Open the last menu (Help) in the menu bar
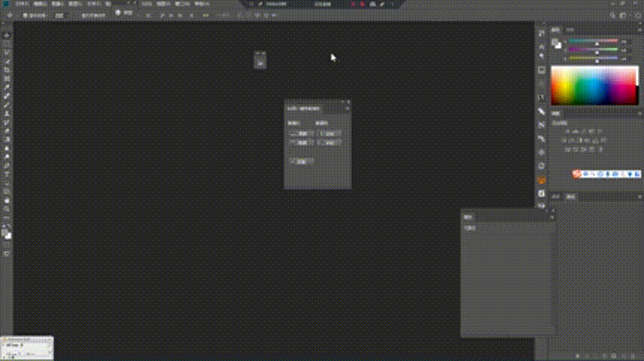 click(202, 4)
